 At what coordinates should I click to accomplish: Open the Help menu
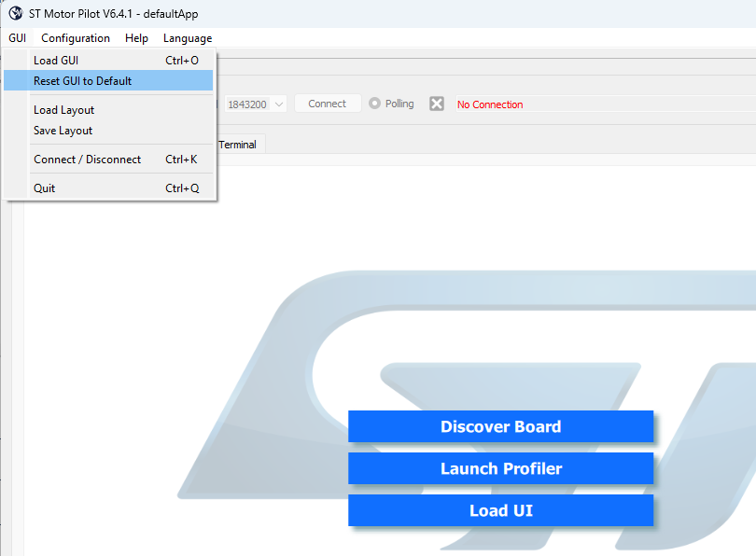point(136,38)
